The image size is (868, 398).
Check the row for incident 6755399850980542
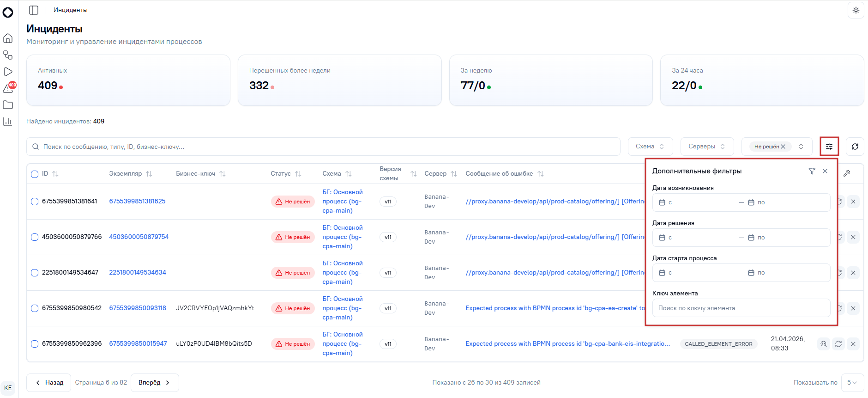click(x=35, y=308)
